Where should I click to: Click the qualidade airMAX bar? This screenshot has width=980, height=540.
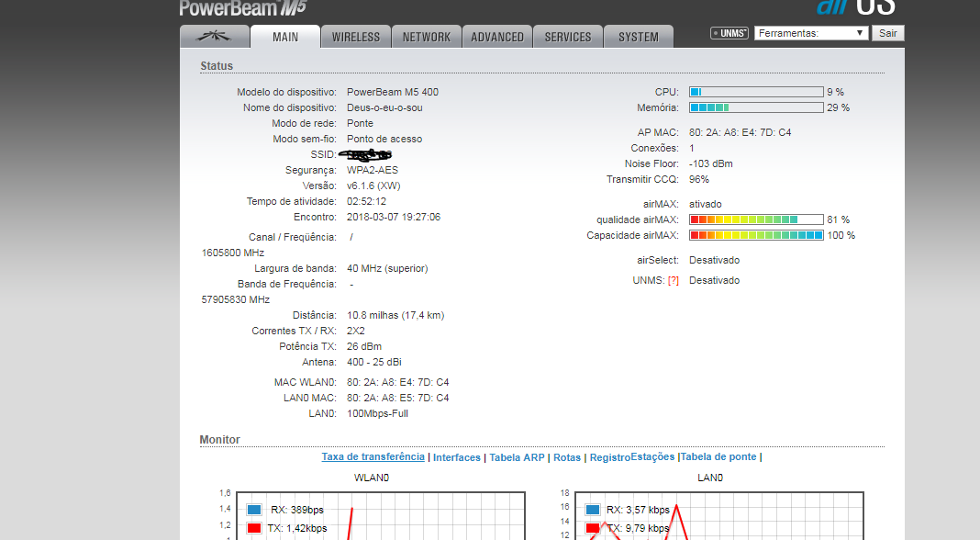(756, 219)
